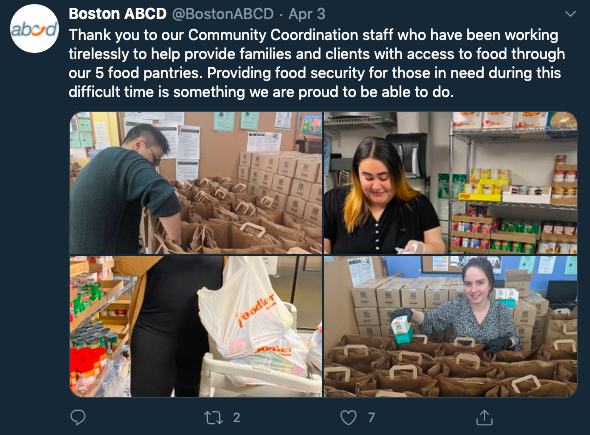Visit the @BostonABCD handle

coord(223,14)
